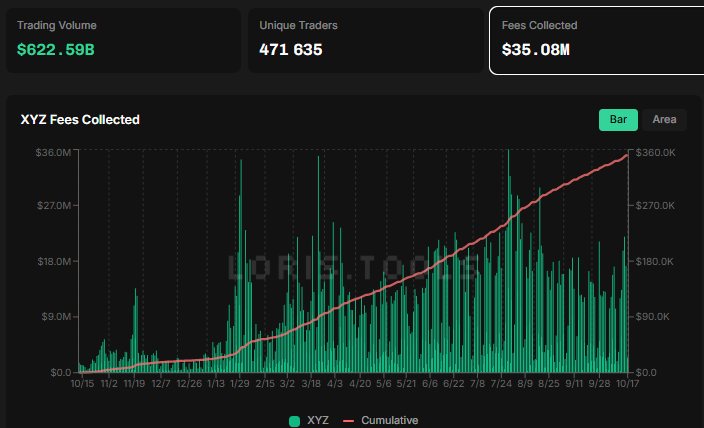Click the XYZ Fees Collected chart title

pos(80,120)
